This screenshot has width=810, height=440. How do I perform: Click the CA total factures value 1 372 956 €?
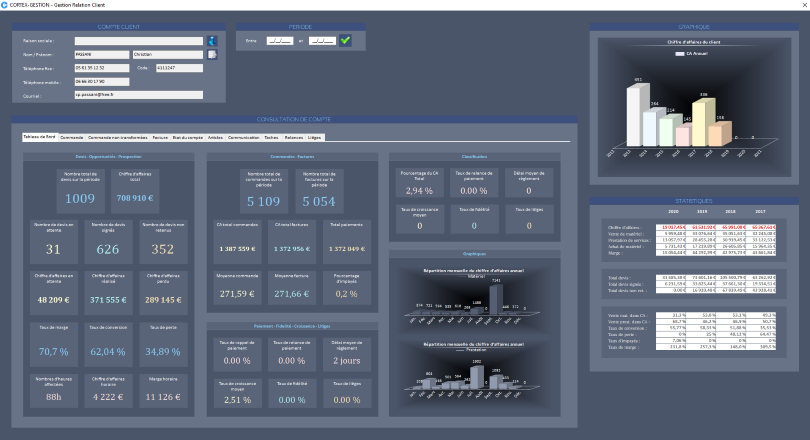(x=292, y=249)
